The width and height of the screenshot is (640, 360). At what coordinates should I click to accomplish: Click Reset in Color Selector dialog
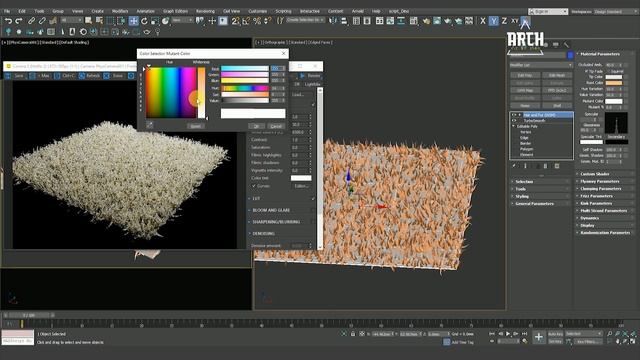point(196,126)
